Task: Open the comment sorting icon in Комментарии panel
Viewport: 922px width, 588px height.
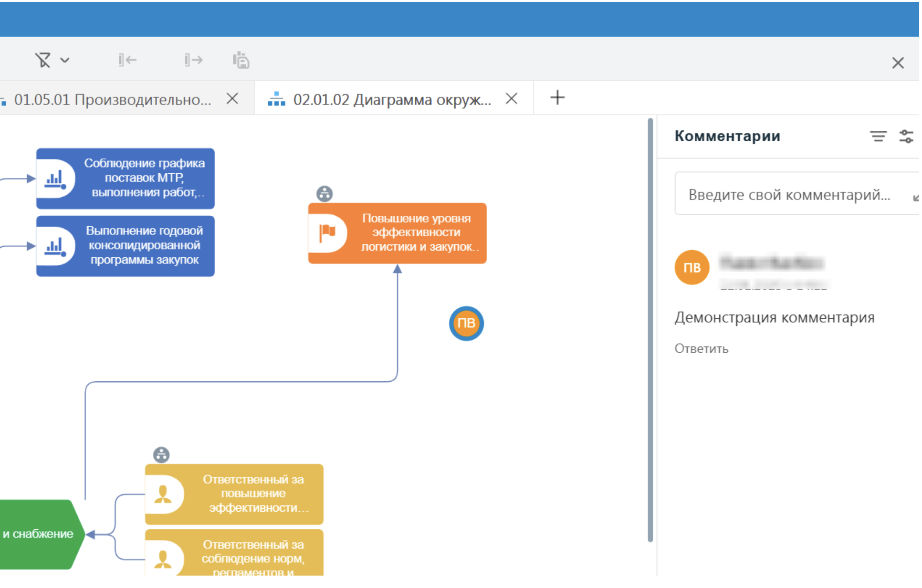Action: click(879, 136)
